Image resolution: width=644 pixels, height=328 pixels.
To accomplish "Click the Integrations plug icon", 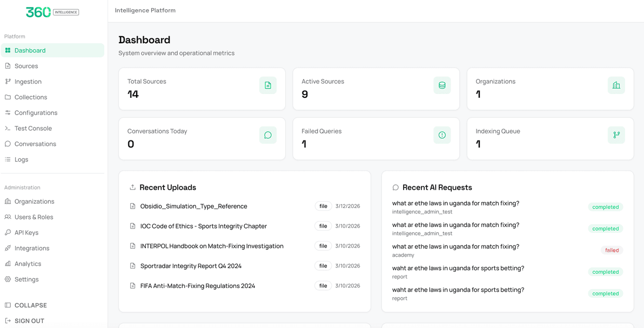I will (8, 248).
